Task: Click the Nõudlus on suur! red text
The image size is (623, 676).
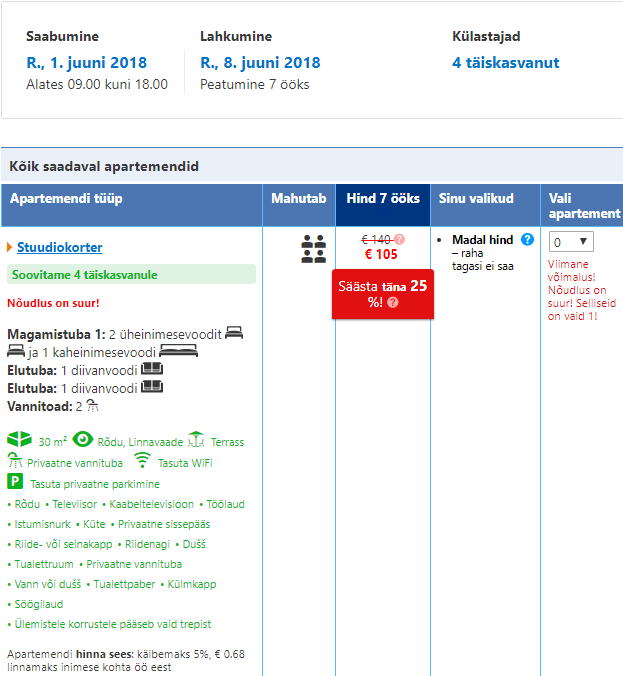Action: [53, 303]
